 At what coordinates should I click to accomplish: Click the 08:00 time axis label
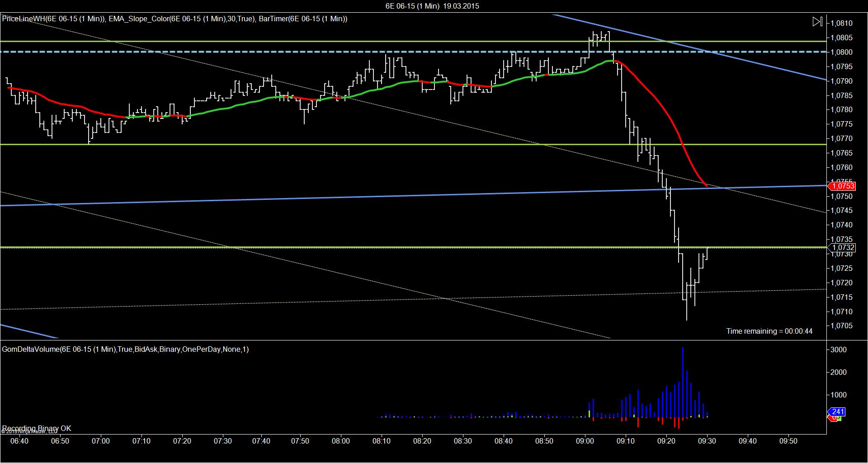[341, 441]
